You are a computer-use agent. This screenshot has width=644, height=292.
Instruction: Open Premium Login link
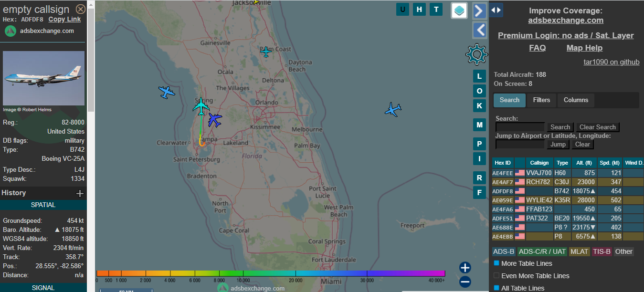pyautogui.click(x=566, y=35)
